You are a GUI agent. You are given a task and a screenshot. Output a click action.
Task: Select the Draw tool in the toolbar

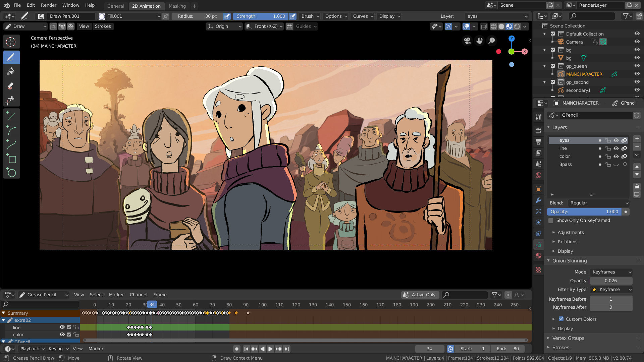[11, 57]
